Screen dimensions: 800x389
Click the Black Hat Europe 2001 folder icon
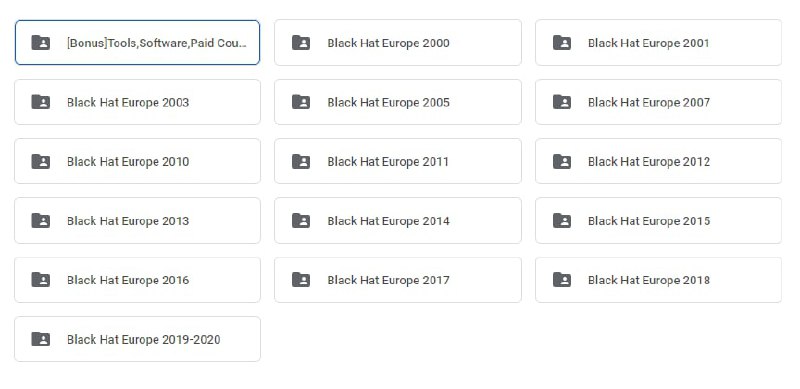pyautogui.click(x=562, y=42)
